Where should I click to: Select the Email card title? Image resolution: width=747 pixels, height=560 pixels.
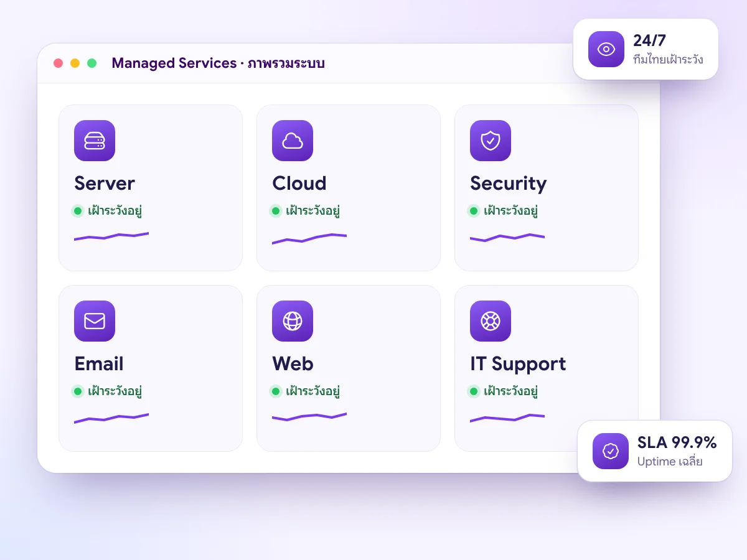(x=99, y=364)
